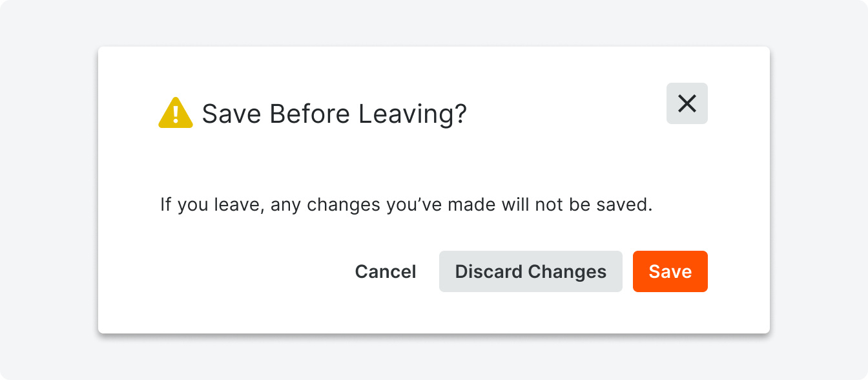
Task: Cancel leaving the page
Action: (x=386, y=271)
